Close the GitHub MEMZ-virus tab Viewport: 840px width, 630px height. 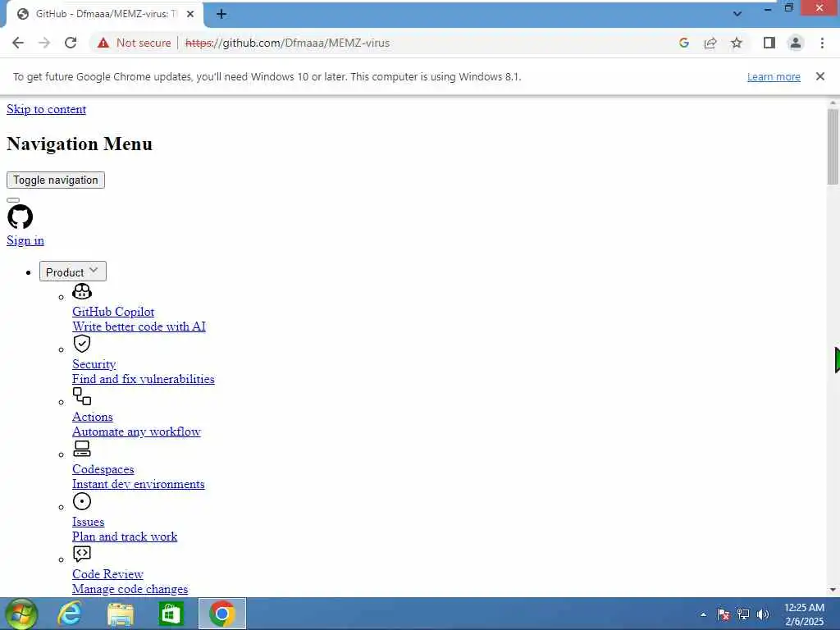click(x=190, y=15)
